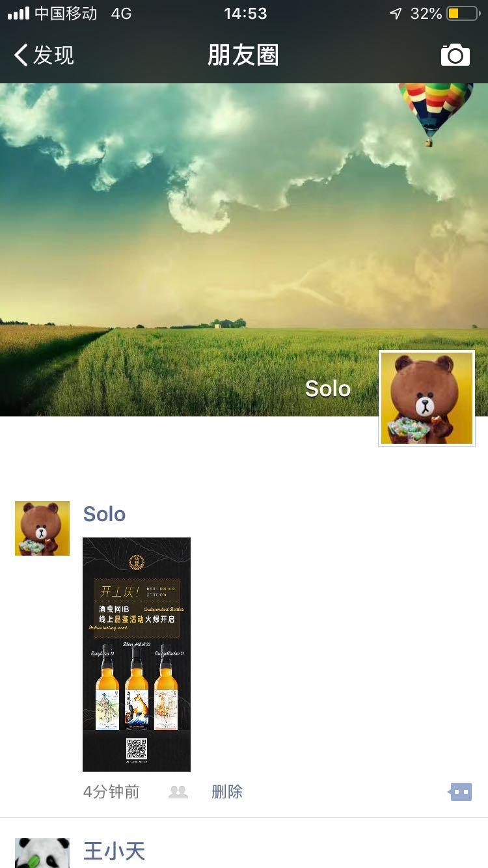Tap the visibility people icon beside 4分钟前
Screen dimensions: 488x868
coord(178,792)
